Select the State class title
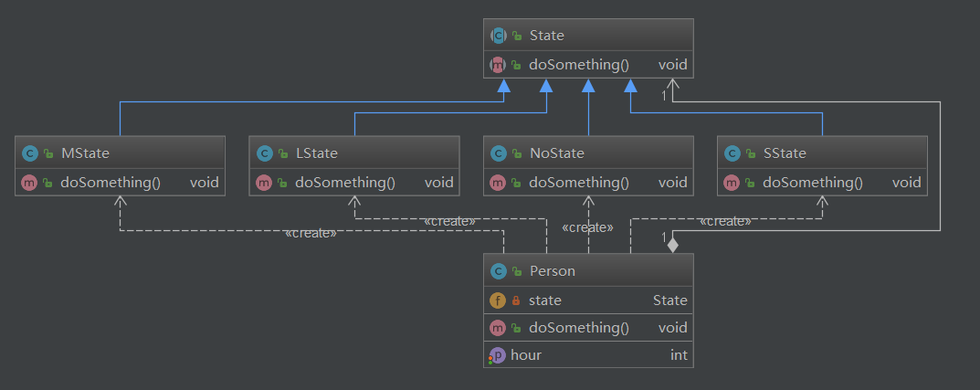The height and width of the screenshot is (390, 980). coord(546,36)
